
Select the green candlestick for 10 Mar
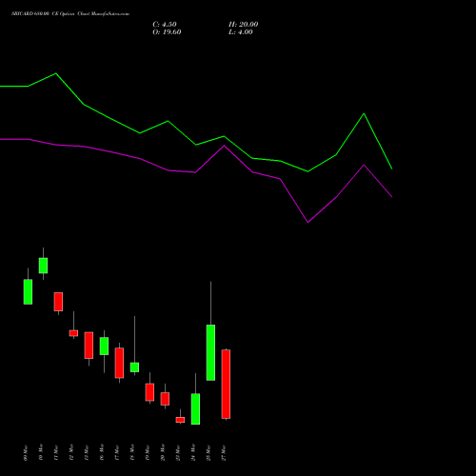[43, 266]
